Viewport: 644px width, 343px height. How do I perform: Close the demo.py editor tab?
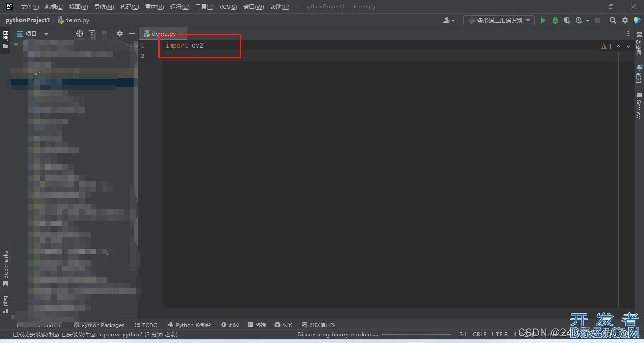pyautogui.click(x=182, y=33)
